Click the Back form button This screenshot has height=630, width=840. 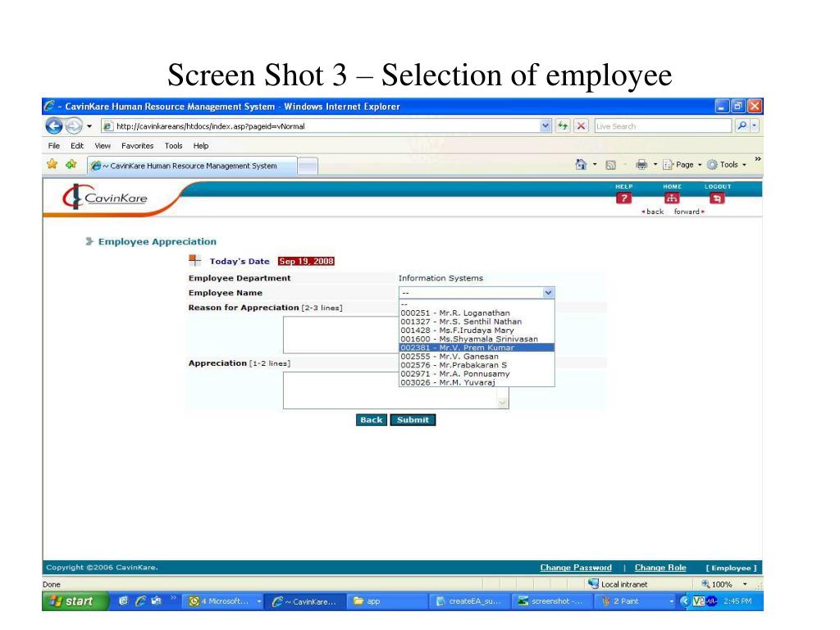pos(372,420)
